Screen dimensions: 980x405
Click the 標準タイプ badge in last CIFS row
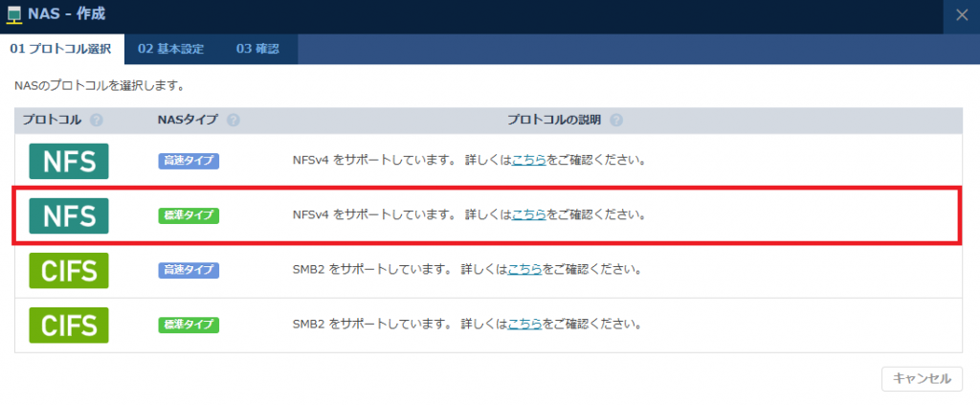(189, 325)
